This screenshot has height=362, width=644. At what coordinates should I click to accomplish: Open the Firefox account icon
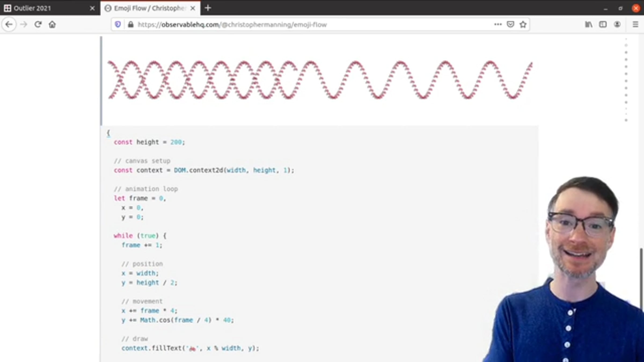pos(617,24)
